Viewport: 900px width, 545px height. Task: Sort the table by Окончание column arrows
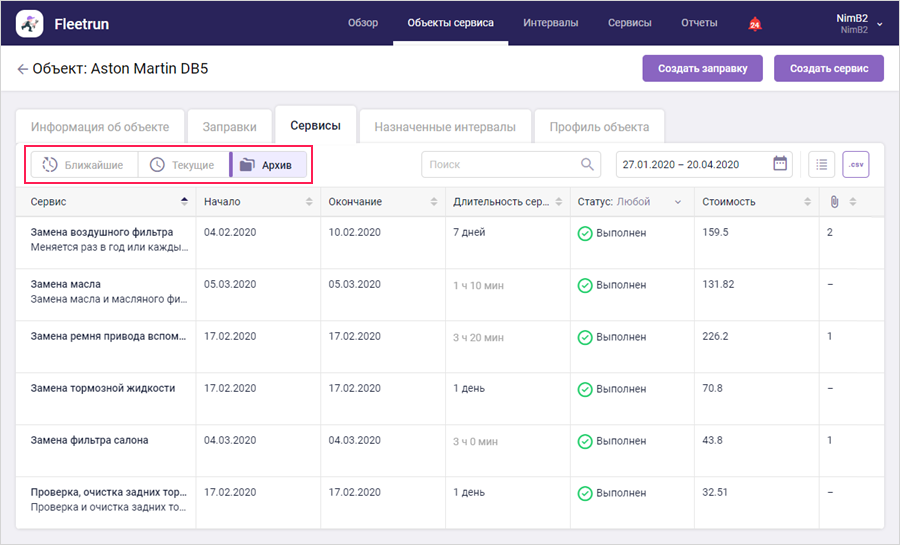433,202
